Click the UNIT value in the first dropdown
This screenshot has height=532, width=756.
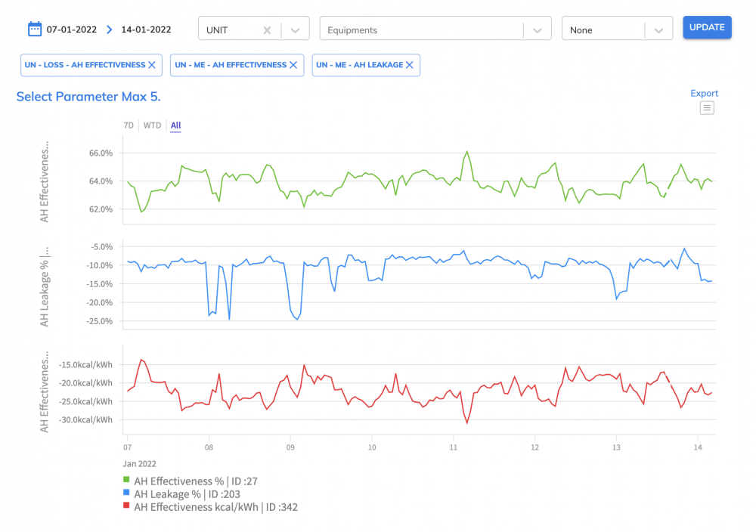(217, 30)
